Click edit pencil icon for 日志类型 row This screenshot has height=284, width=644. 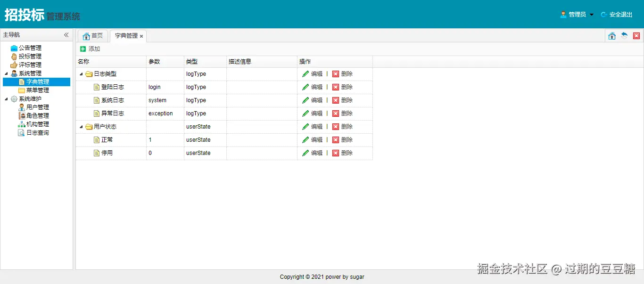[x=305, y=74]
